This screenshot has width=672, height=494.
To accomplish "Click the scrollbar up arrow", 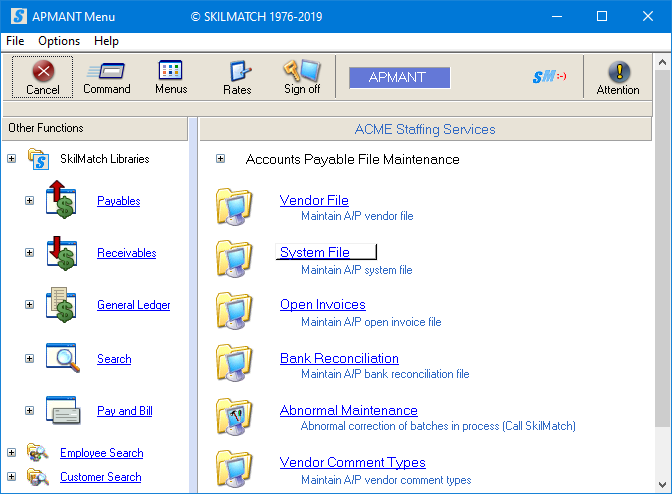I will coord(662,63).
